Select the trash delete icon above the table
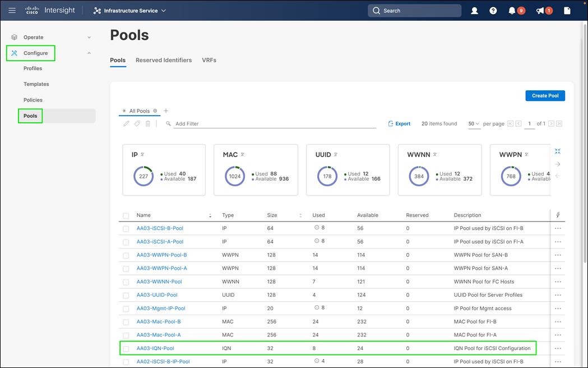Image resolution: width=588 pixels, height=368 pixels. pos(147,123)
